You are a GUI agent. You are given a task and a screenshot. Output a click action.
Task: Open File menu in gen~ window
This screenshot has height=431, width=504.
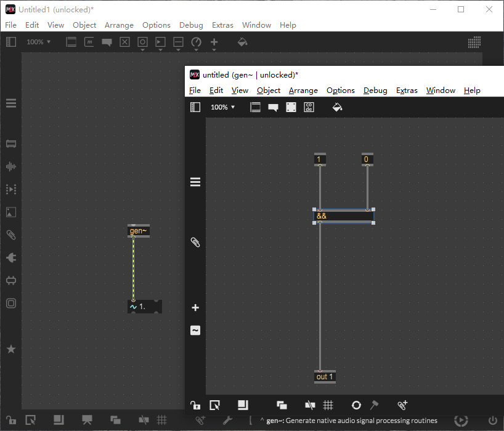coord(195,91)
